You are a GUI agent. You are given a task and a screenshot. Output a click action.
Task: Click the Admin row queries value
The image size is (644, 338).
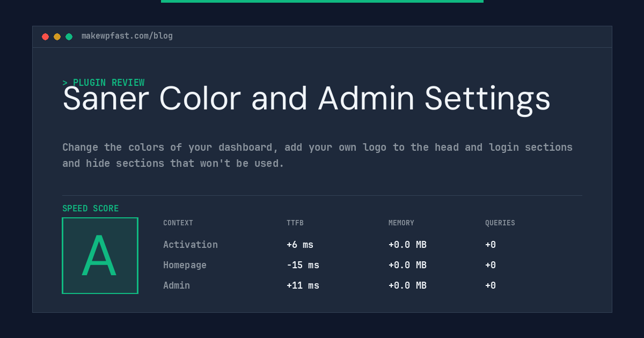(491, 285)
